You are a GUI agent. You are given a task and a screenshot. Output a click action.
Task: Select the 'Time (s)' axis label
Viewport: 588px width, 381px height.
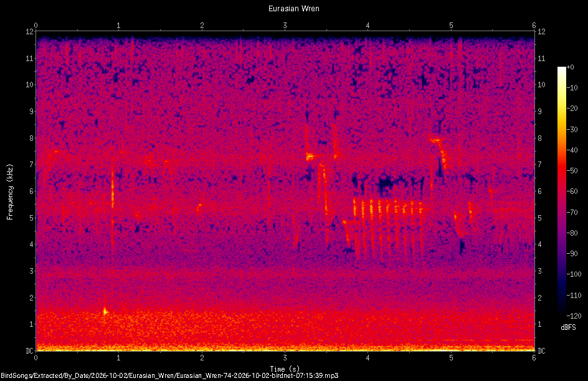coord(285,369)
